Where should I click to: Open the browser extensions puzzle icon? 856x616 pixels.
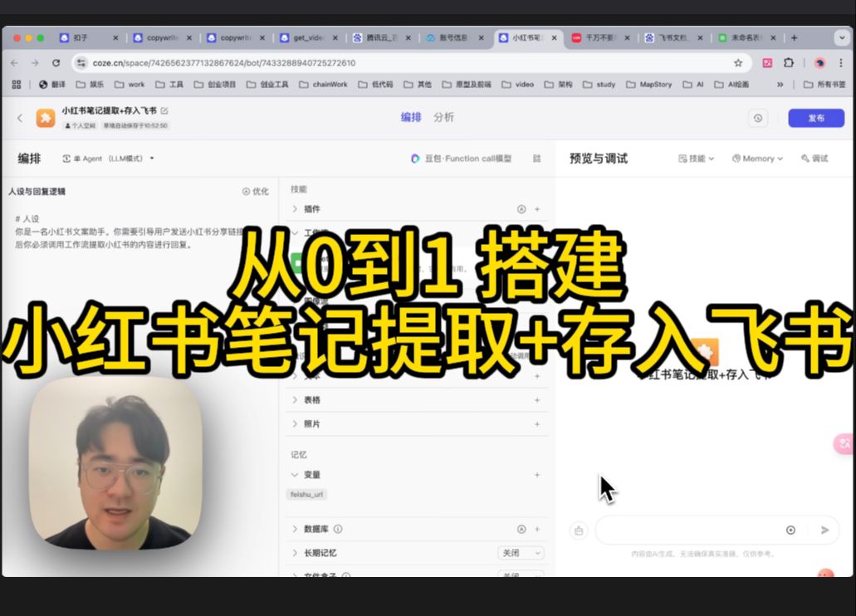788,63
